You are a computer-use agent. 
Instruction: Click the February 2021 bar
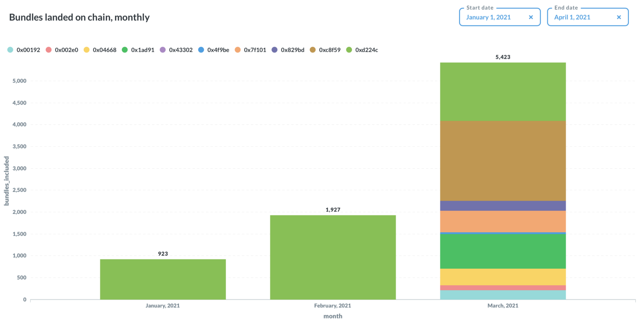333,257
